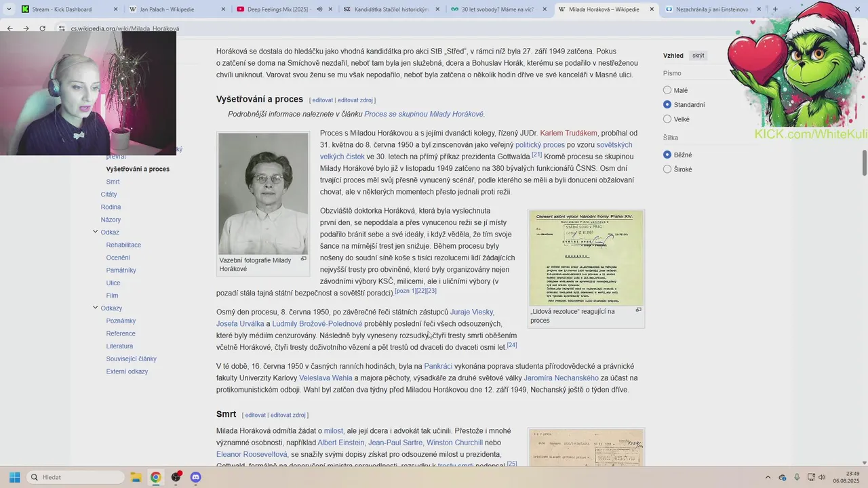The width and height of the screenshot is (868, 488).
Task: Click the Hledat taskbar search box
Action: [75, 477]
